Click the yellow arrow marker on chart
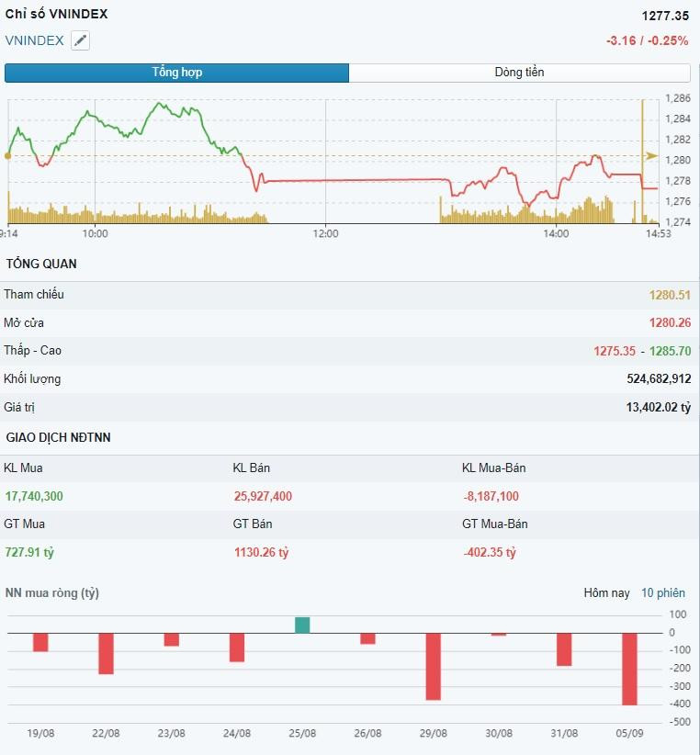This screenshot has height=755, width=700. (652, 156)
